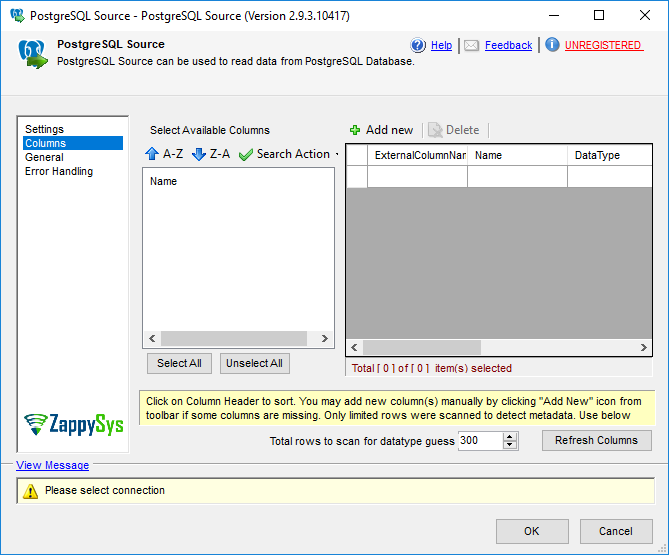Click the empty DataType cell in grid row

click(x=610, y=176)
